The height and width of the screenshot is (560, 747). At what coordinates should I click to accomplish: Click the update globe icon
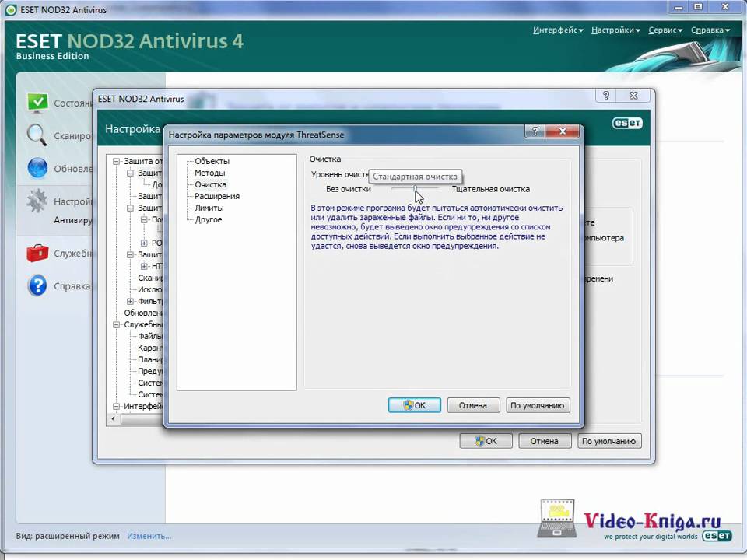[x=37, y=168]
